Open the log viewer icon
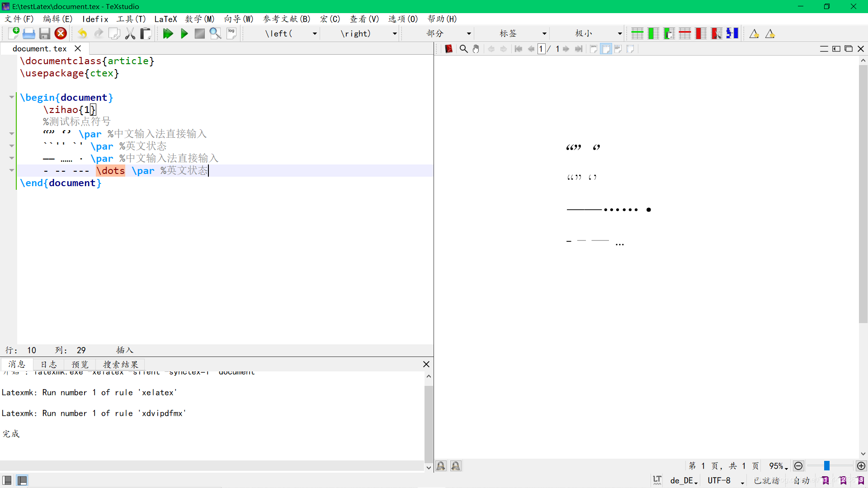Screen dimensions: 868x488 [231, 33]
